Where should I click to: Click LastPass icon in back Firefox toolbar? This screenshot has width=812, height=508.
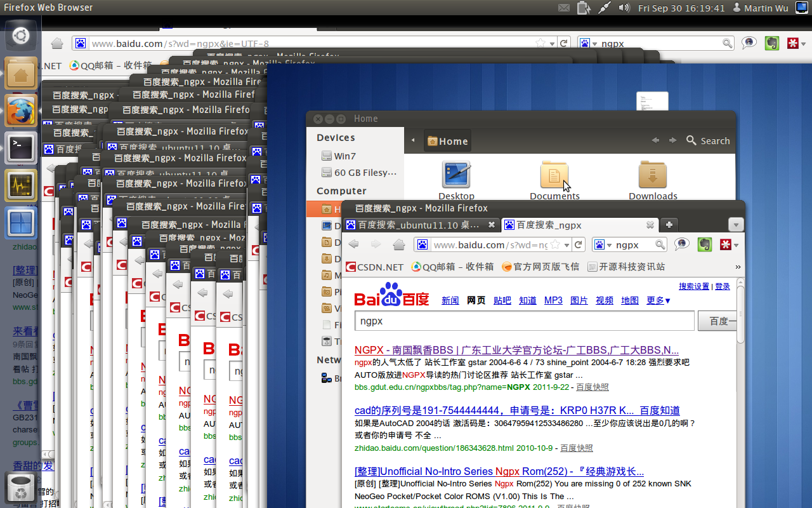tap(792, 43)
